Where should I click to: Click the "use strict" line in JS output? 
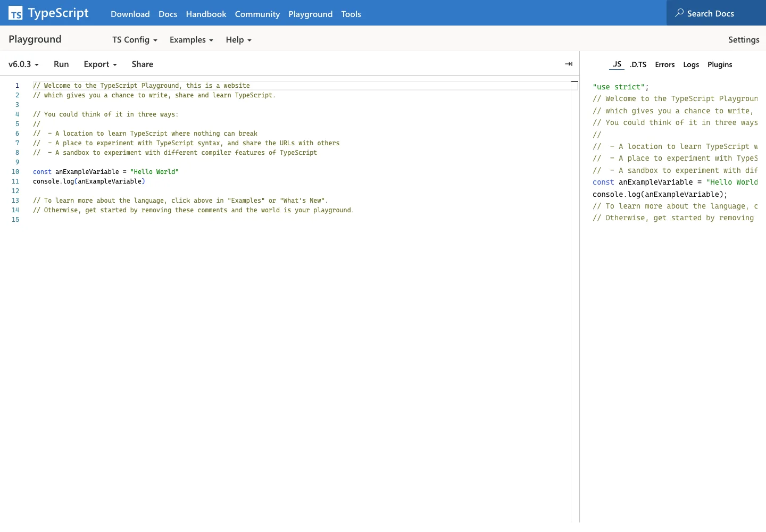click(621, 87)
